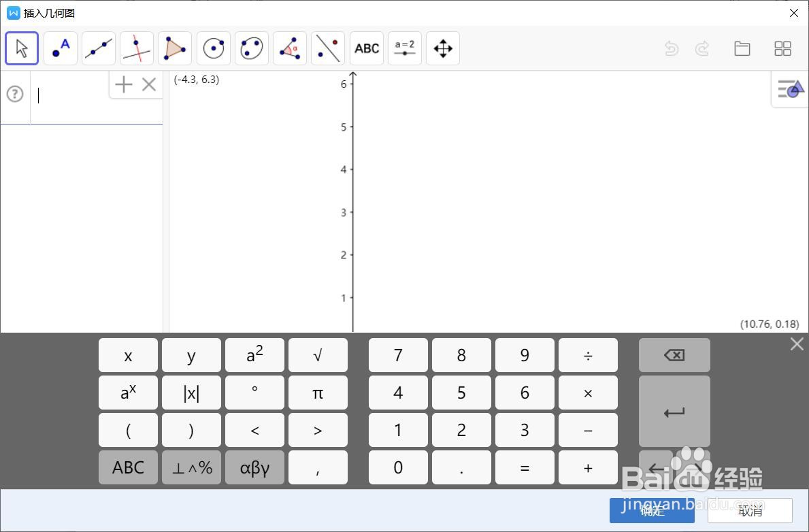Click the return arrow key
Viewport: 809px width, 532px height.
pyautogui.click(x=674, y=412)
